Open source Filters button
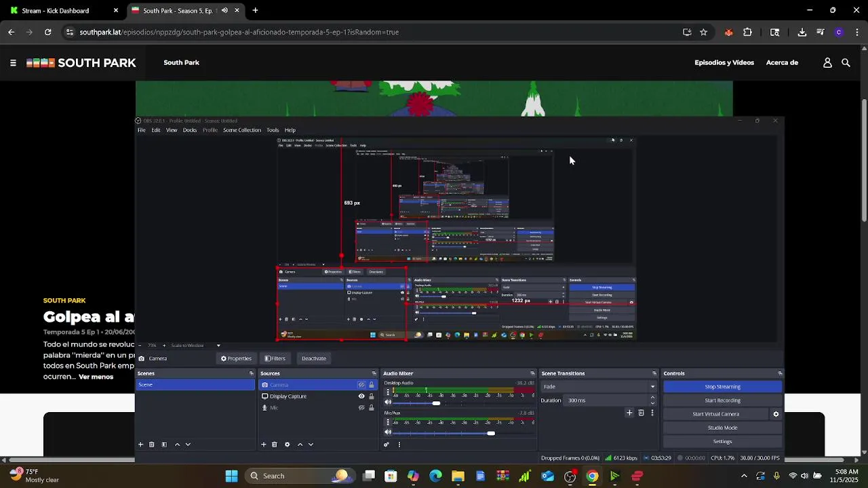The image size is (868, 488). 275,359
